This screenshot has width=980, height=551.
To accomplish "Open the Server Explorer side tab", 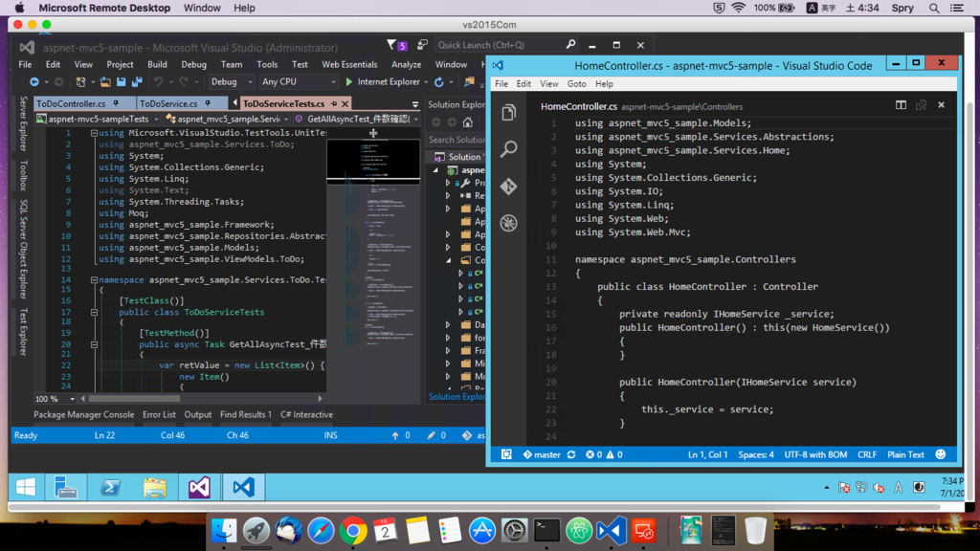I will click(23, 123).
